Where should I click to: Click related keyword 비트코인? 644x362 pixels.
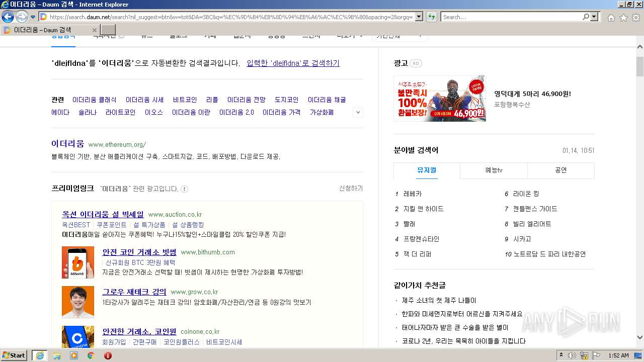point(185,100)
